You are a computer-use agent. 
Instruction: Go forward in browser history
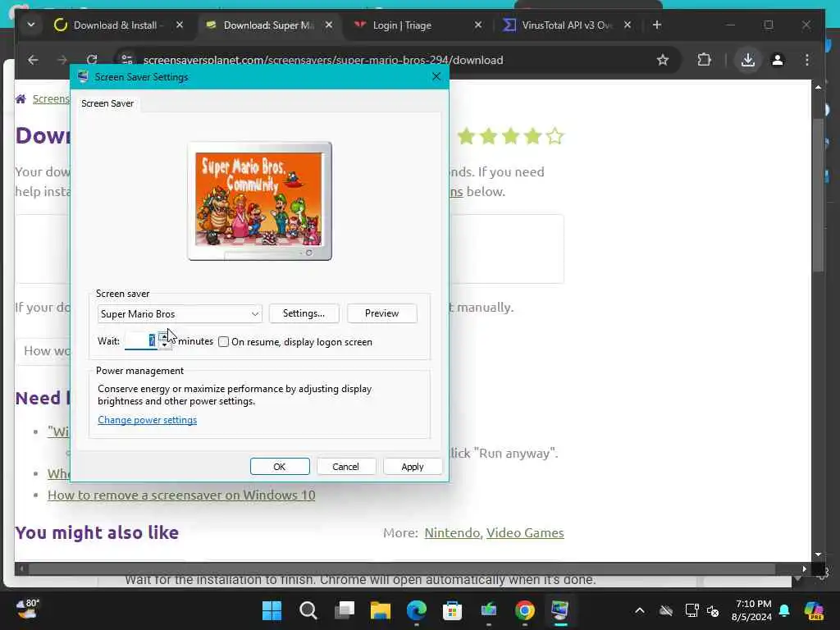[62, 60]
